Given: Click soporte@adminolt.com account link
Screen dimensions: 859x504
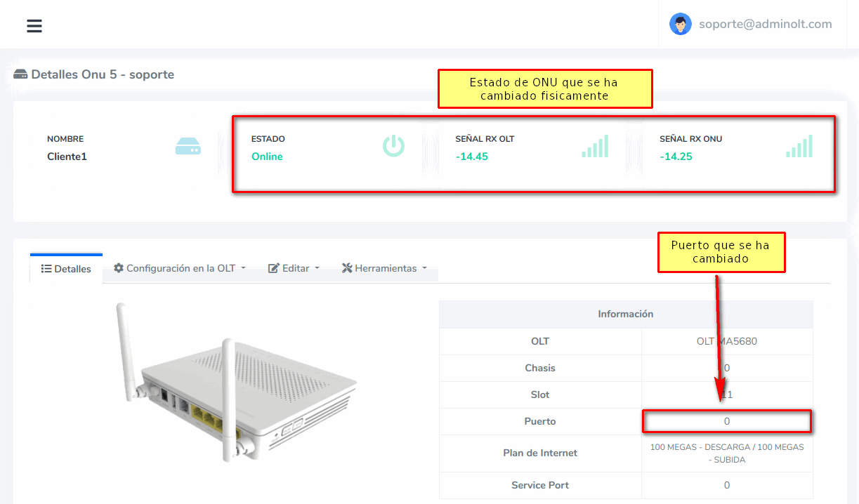Looking at the screenshot, I should (765, 24).
